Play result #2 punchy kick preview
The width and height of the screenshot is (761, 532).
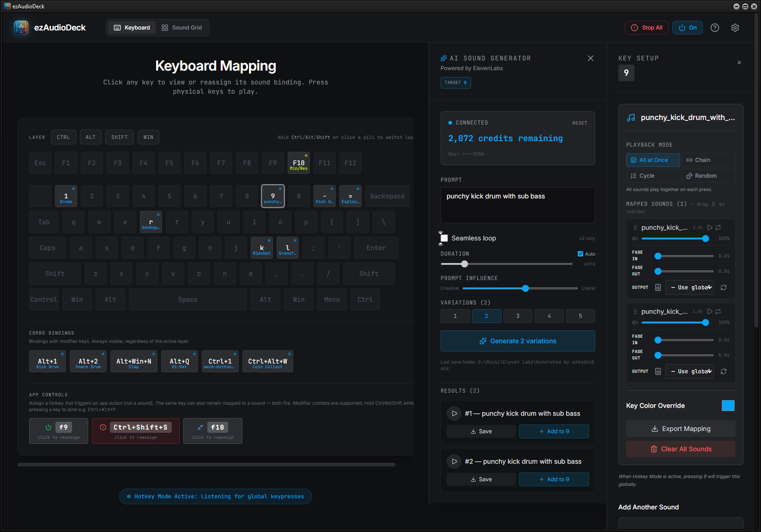click(x=454, y=461)
